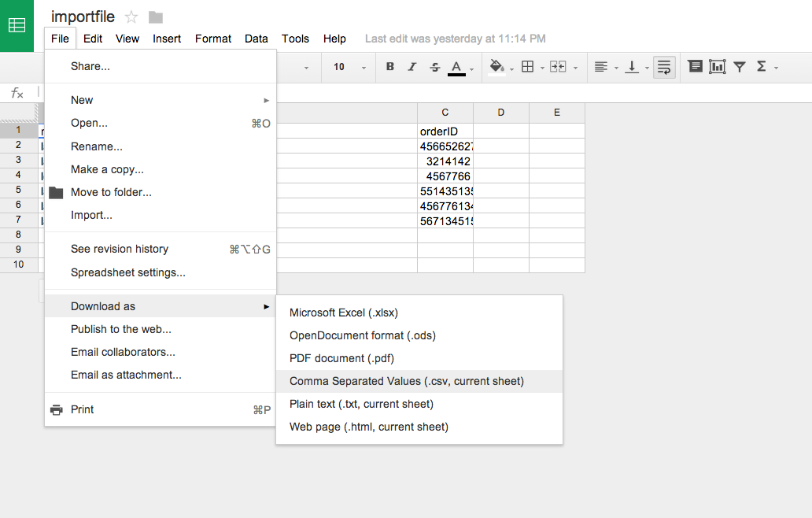
Task: Download as Microsoft Excel (.xlsx)
Action: [419, 313]
